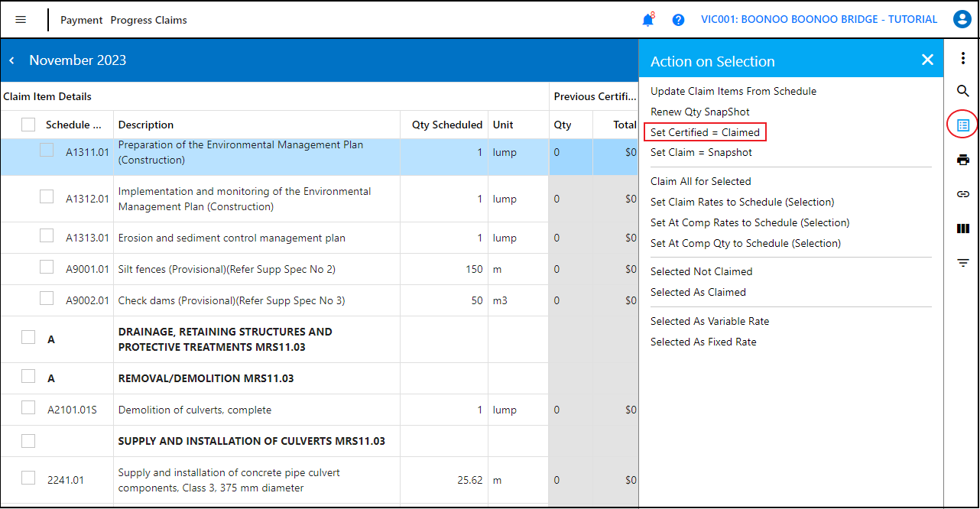Screen dimensions: 980x509
Task: Choose Selected As Fixed Rate
Action: pos(703,342)
